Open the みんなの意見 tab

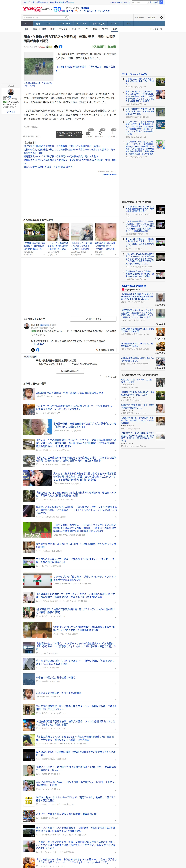[99, 24]
